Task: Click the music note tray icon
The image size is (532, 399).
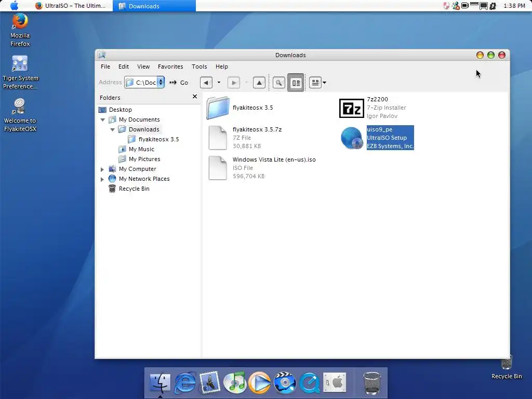Action: [493, 6]
